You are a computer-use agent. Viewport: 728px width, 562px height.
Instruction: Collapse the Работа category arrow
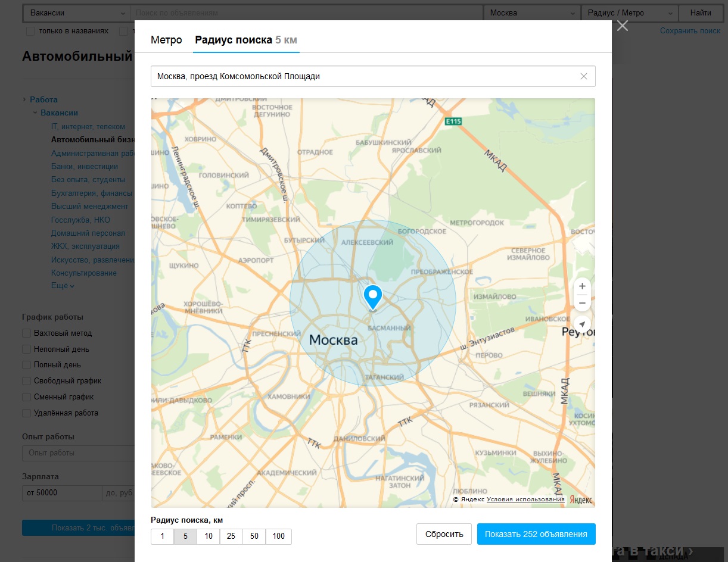pyautogui.click(x=24, y=99)
